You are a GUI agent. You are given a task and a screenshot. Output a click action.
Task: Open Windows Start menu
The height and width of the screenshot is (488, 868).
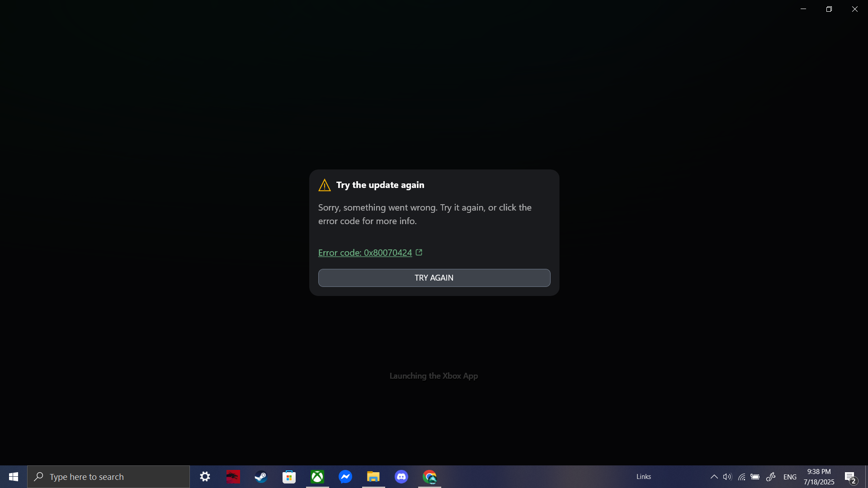coord(14,477)
